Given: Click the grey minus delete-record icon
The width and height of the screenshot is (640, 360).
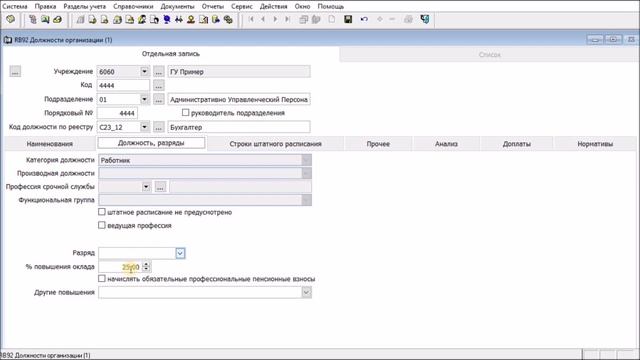Looking at the screenshot, I should tap(392, 19).
